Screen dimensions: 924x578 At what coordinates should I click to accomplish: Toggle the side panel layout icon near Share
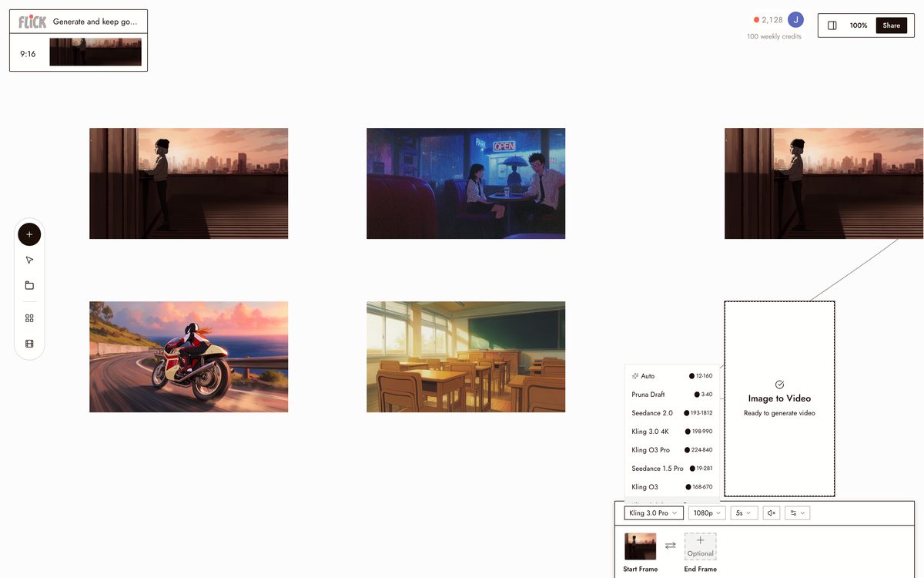pos(832,25)
